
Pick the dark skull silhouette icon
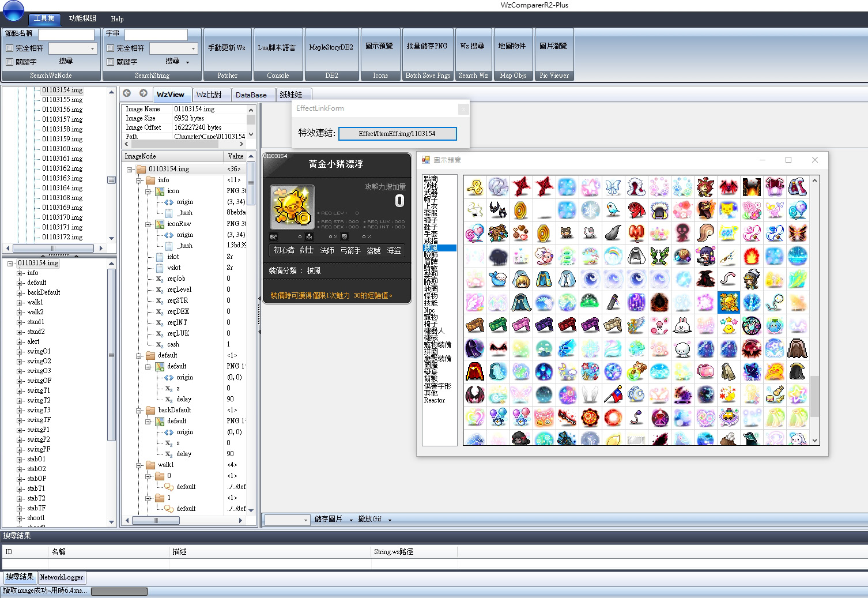pyautogui.click(x=682, y=233)
